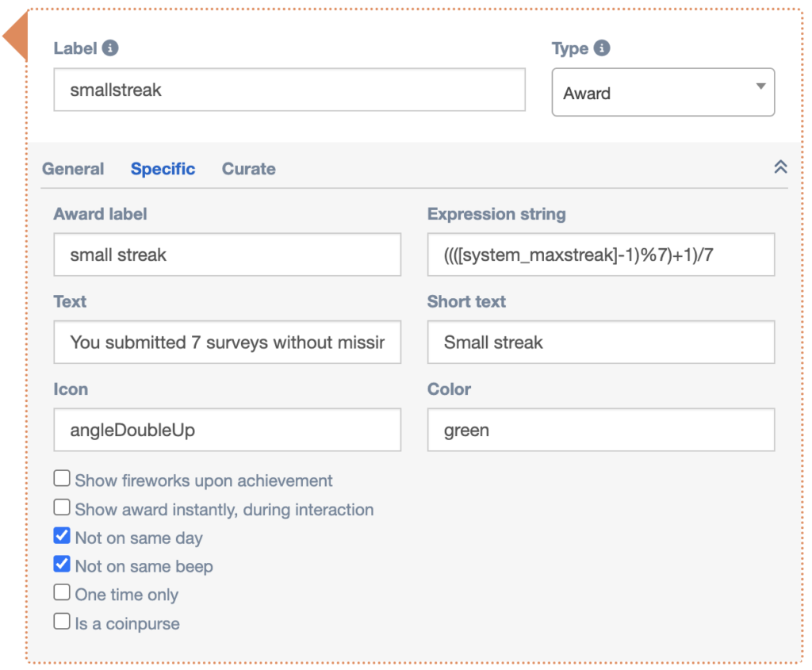
Task: Click the Icon field with angleDoubleUp
Action: pyautogui.click(x=227, y=431)
